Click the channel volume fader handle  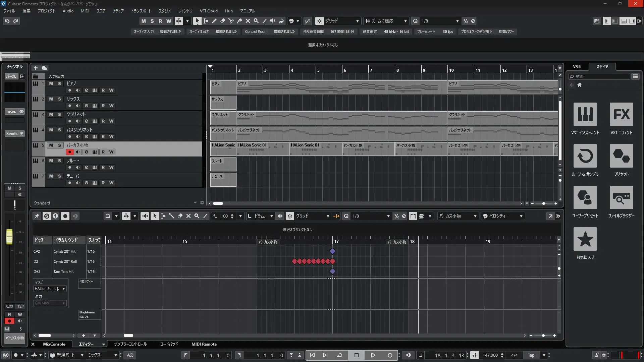tap(9, 237)
